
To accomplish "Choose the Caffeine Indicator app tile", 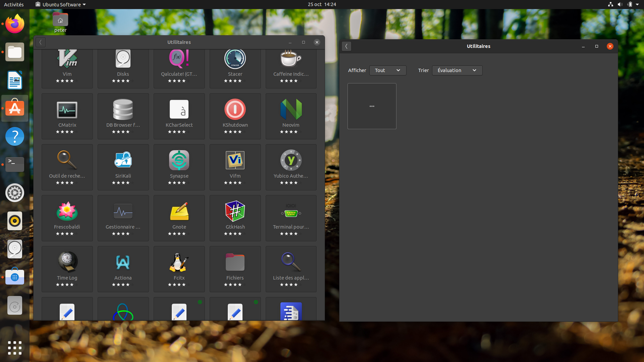I will pos(291,69).
